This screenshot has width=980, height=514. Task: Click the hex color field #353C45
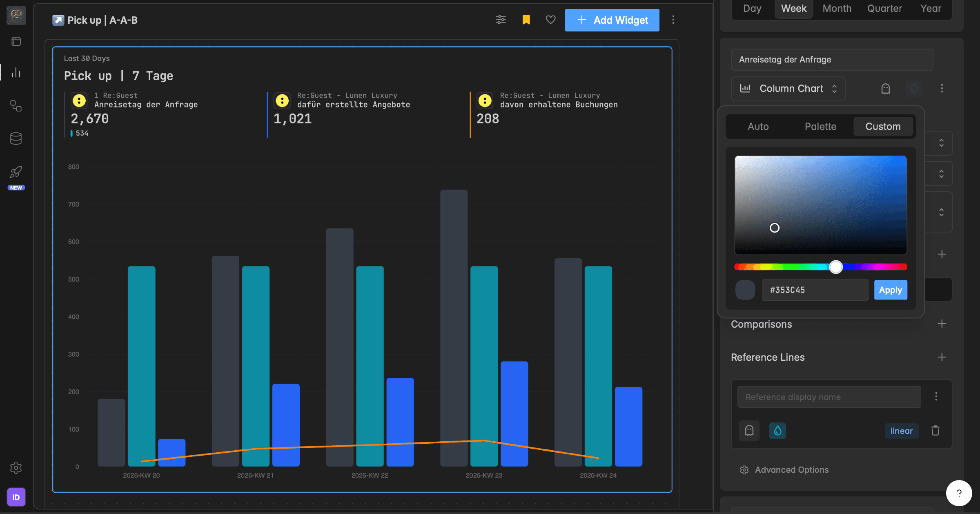tap(815, 290)
